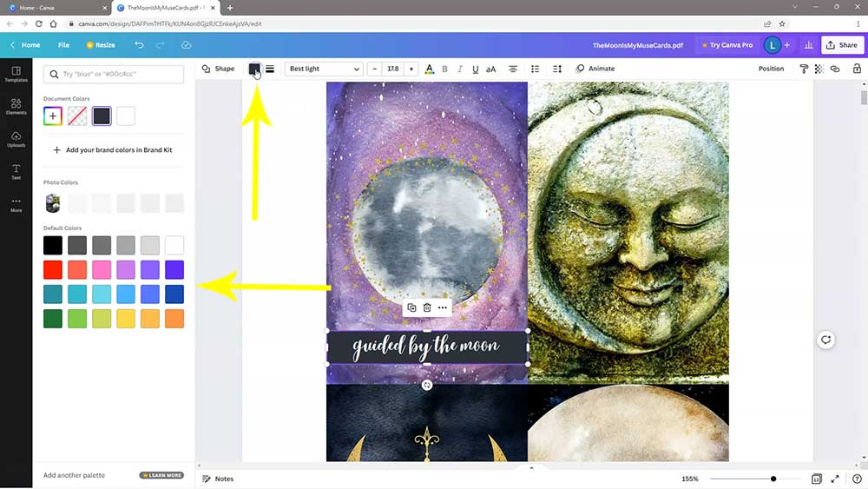Open the analytics bar chart icon

[x=809, y=45]
